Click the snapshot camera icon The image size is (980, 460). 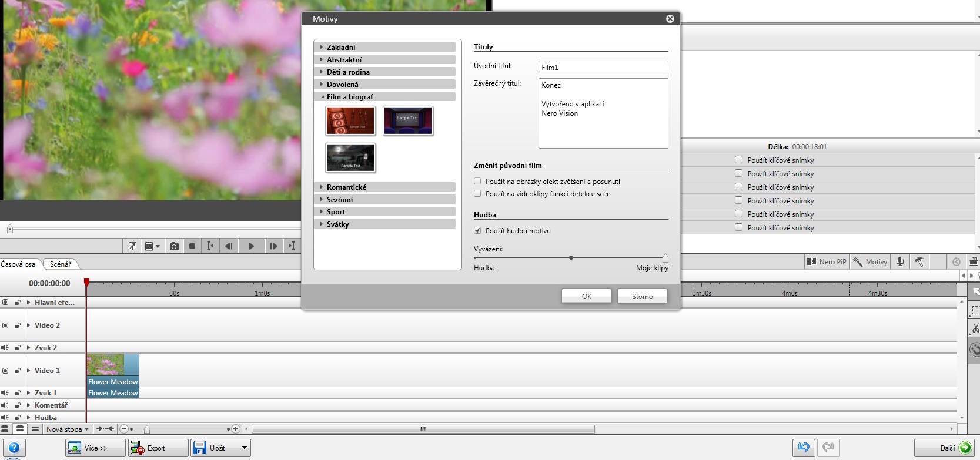point(174,246)
